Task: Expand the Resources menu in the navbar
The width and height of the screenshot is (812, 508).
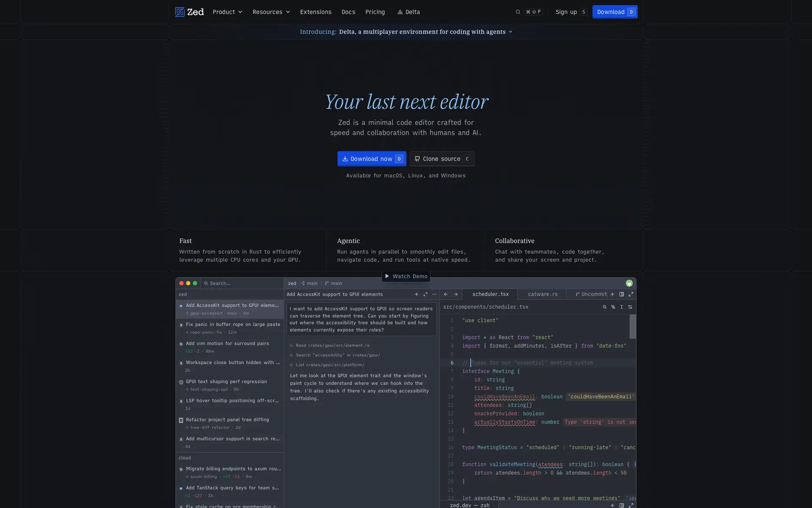Action: (x=271, y=12)
